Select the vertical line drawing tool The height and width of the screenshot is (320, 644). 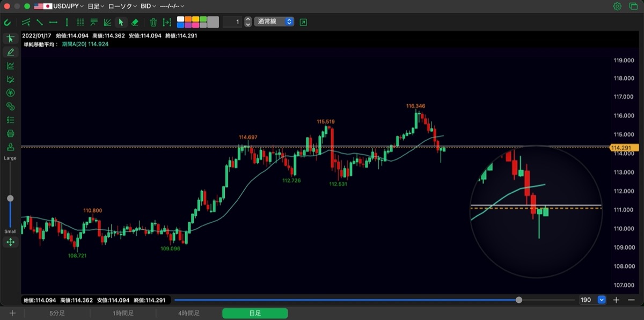67,22
